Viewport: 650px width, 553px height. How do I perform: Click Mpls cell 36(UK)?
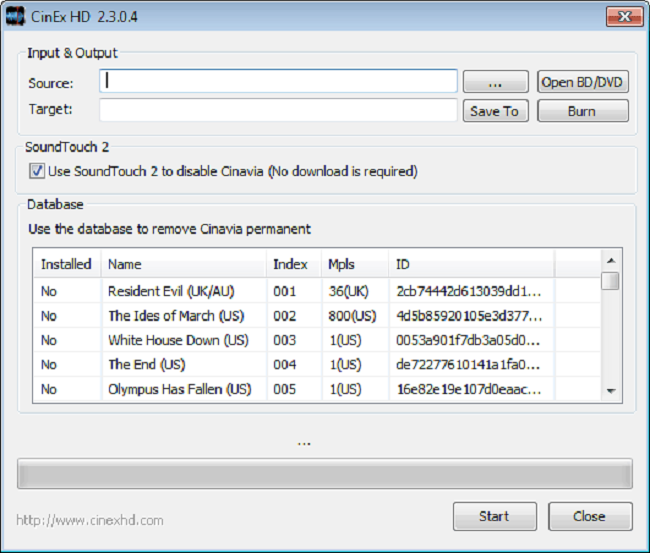[348, 291]
